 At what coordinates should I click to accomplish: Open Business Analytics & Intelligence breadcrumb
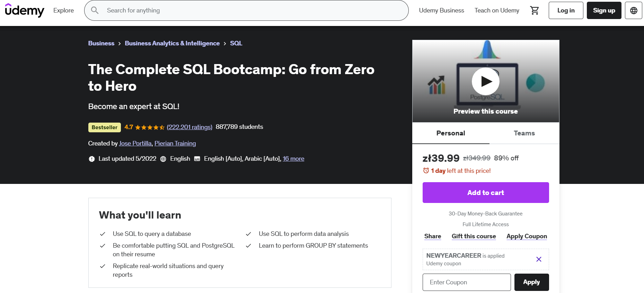(x=172, y=43)
